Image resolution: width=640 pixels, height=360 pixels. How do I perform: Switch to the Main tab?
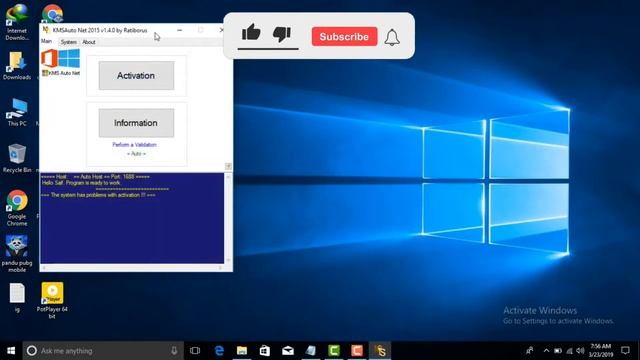[x=46, y=41]
